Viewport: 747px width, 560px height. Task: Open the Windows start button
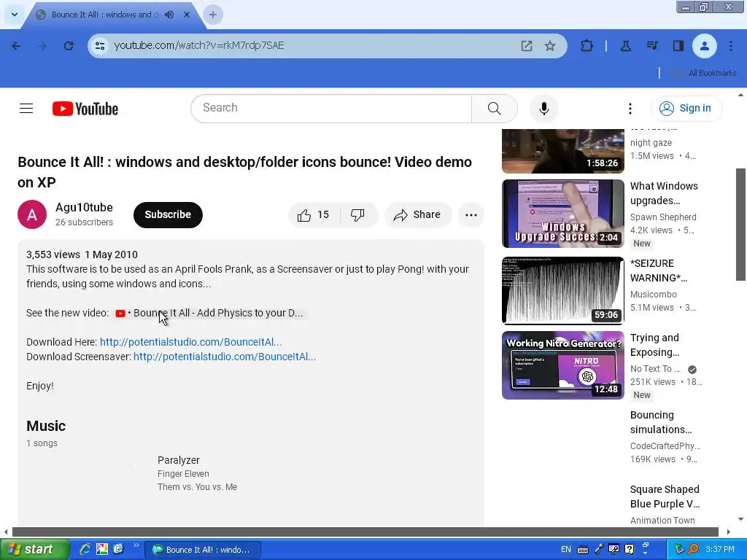click(x=34, y=550)
